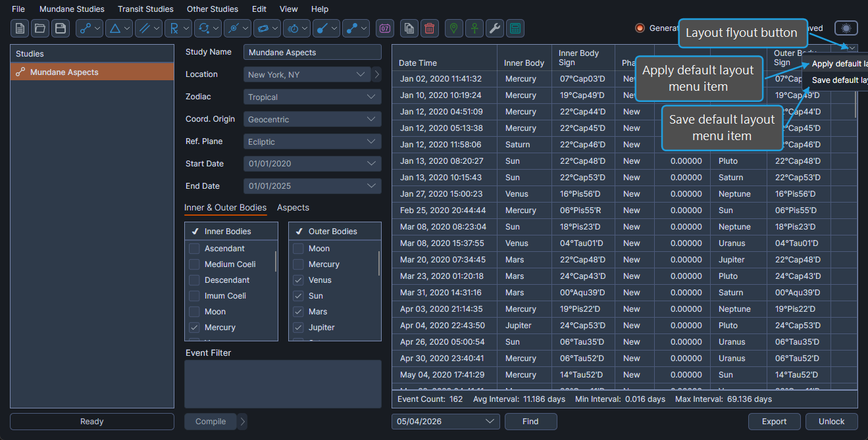868x440 pixels.
Task: Click the Save floppy disk toolbar icon
Action: tap(61, 28)
